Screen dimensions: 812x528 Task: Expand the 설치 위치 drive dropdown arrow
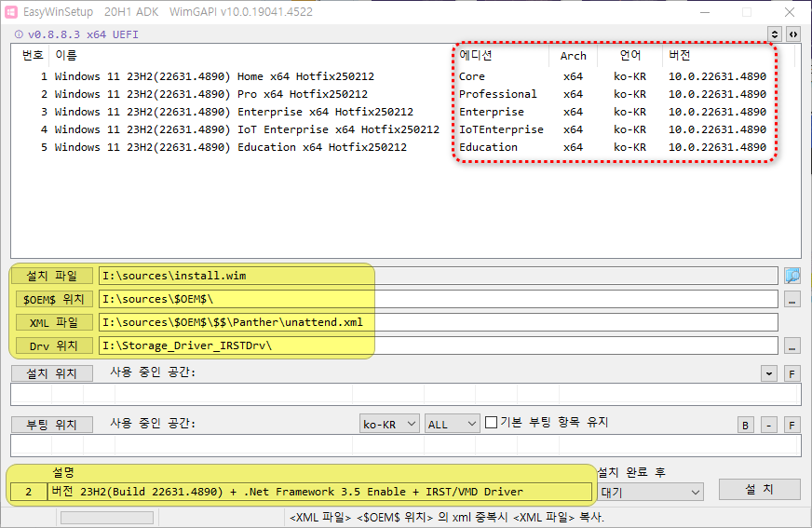(769, 373)
